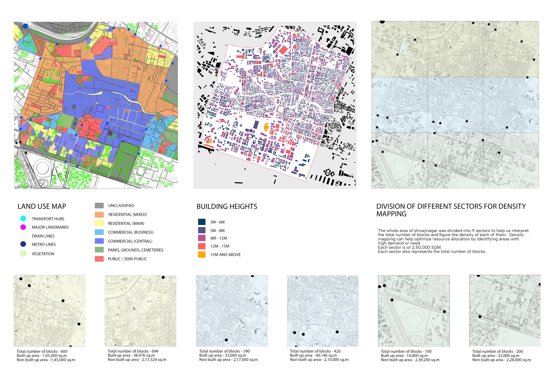The width and height of the screenshot is (554, 392).
Task: Click the cyan Transport Hubs legend circle
Action: click(x=23, y=218)
